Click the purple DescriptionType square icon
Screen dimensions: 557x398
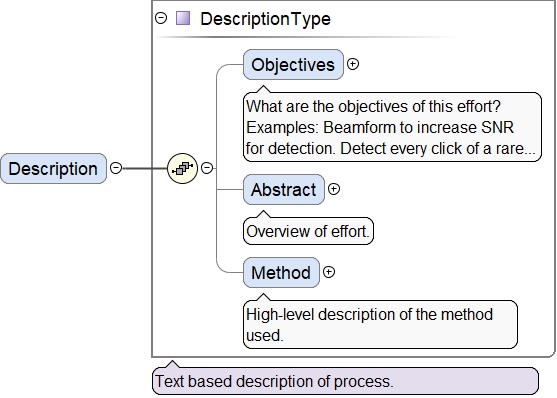point(183,18)
